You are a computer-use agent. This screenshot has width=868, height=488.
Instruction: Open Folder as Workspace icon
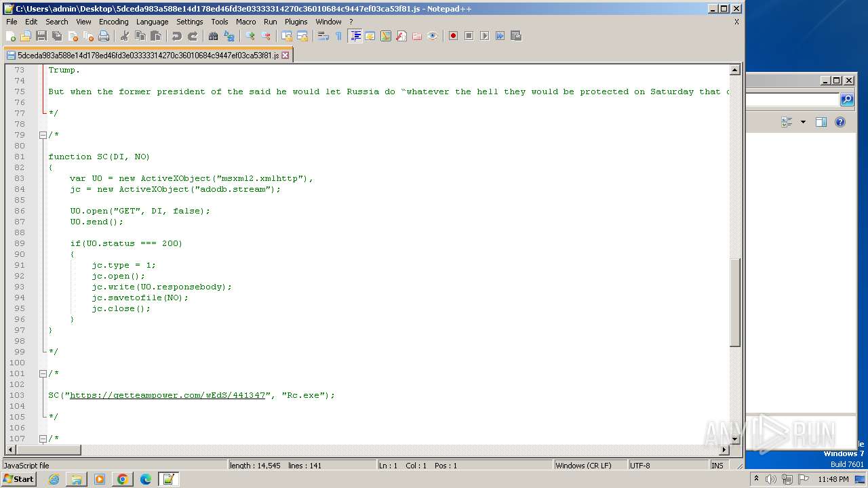point(417,36)
